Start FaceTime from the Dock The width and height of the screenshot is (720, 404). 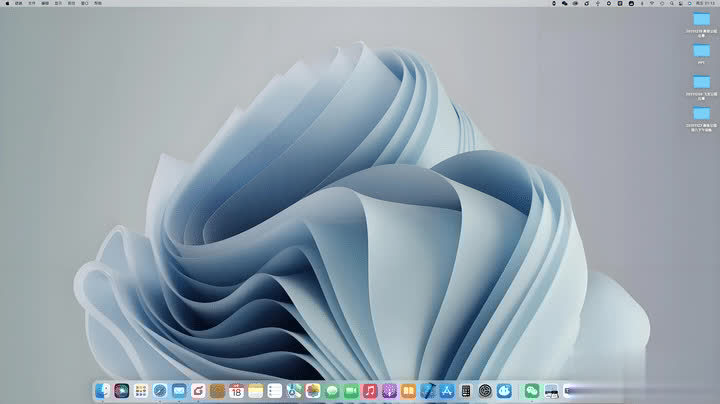pos(351,391)
